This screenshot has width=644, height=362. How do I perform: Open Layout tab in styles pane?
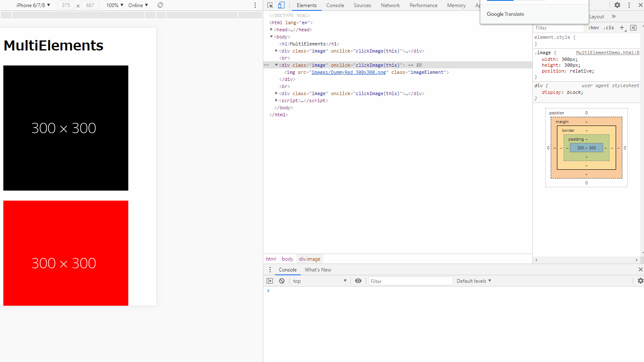point(597,16)
